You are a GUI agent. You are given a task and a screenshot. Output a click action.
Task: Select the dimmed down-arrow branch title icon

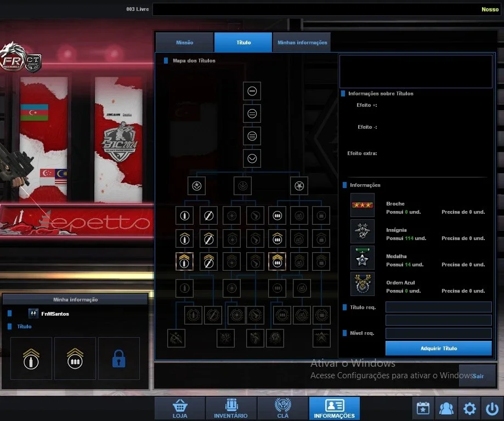pos(243,186)
